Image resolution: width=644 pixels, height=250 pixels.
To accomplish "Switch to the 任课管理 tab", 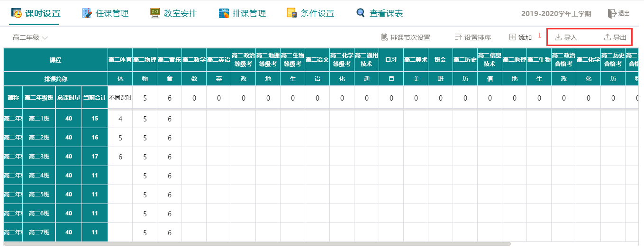I will [x=105, y=13].
